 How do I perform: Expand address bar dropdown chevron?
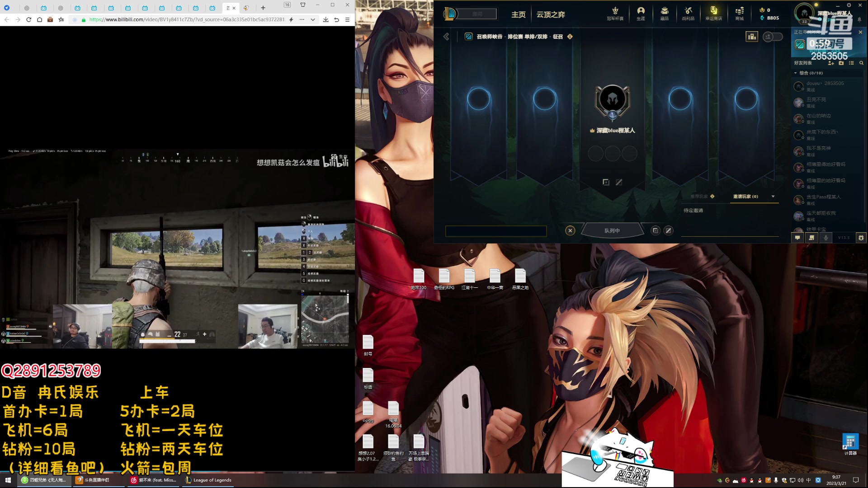312,19
